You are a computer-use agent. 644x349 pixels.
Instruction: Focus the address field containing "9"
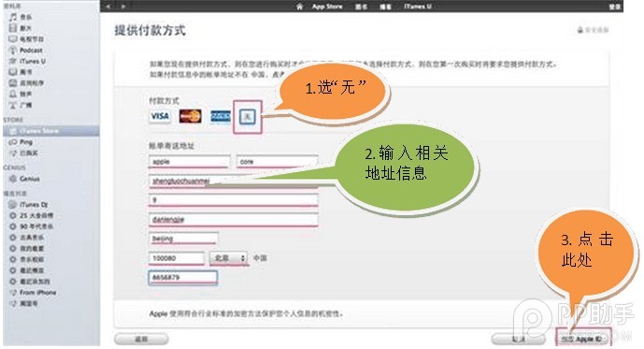pos(234,200)
